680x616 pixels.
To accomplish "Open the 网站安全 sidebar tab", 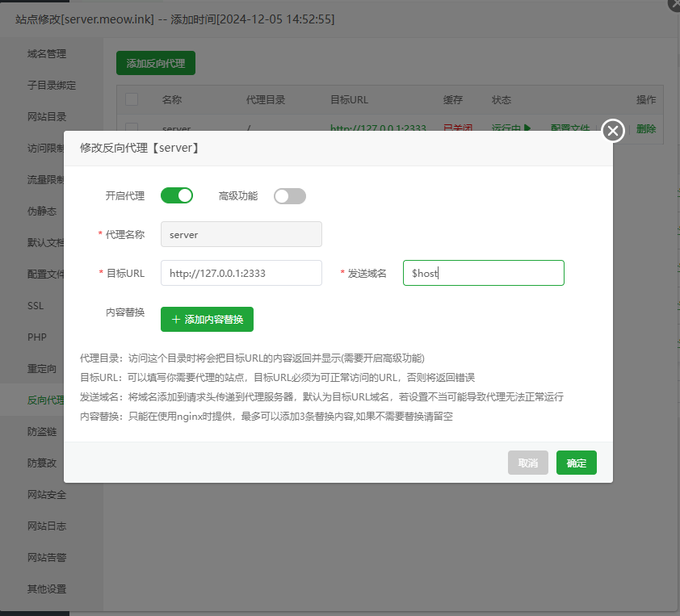I will [47, 494].
